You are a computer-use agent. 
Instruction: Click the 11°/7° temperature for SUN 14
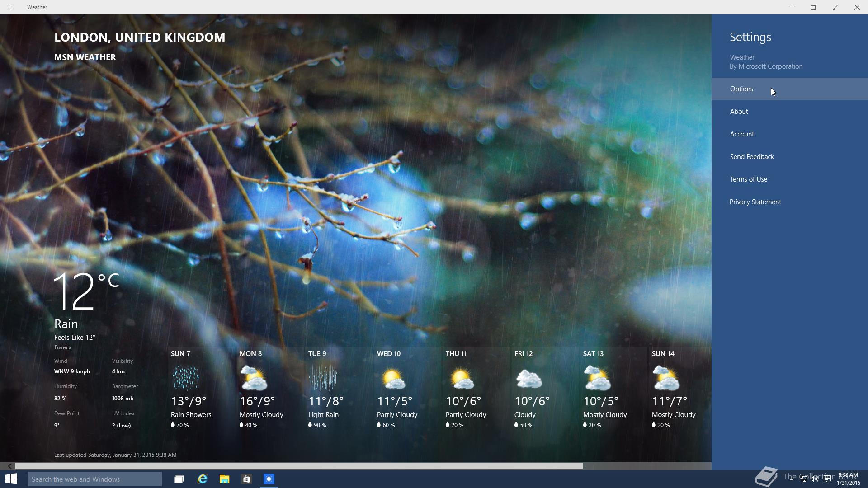click(x=670, y=401)
